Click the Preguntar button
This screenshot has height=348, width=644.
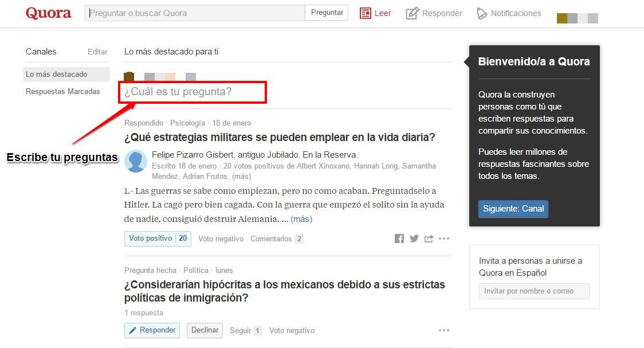327,13
